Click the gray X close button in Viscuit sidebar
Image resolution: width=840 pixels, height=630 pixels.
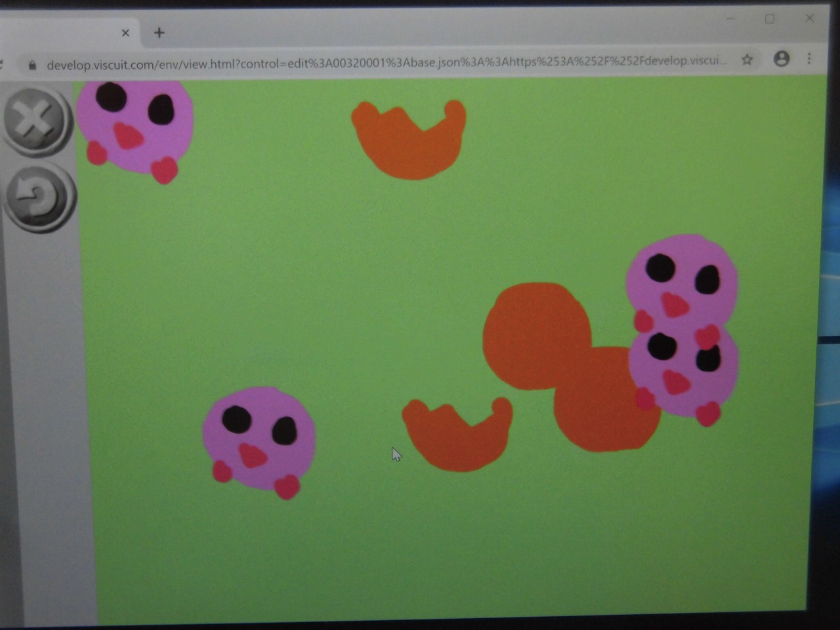pos(36,121)
